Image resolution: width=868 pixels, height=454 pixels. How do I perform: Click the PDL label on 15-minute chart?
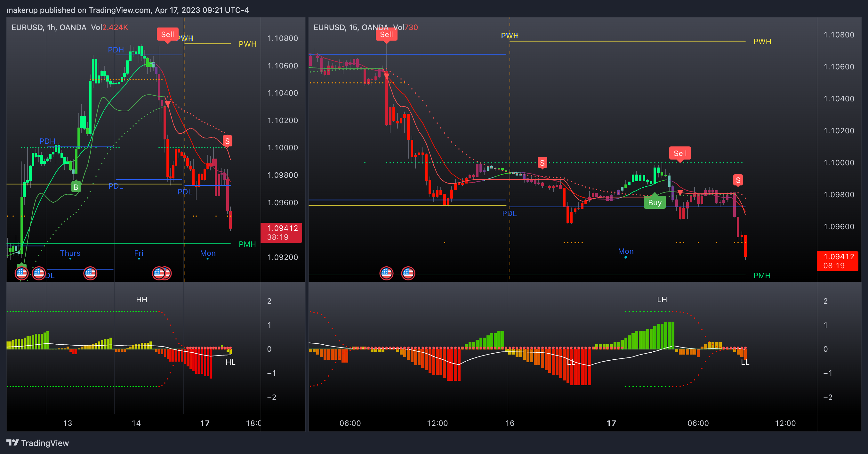[509, 213]
